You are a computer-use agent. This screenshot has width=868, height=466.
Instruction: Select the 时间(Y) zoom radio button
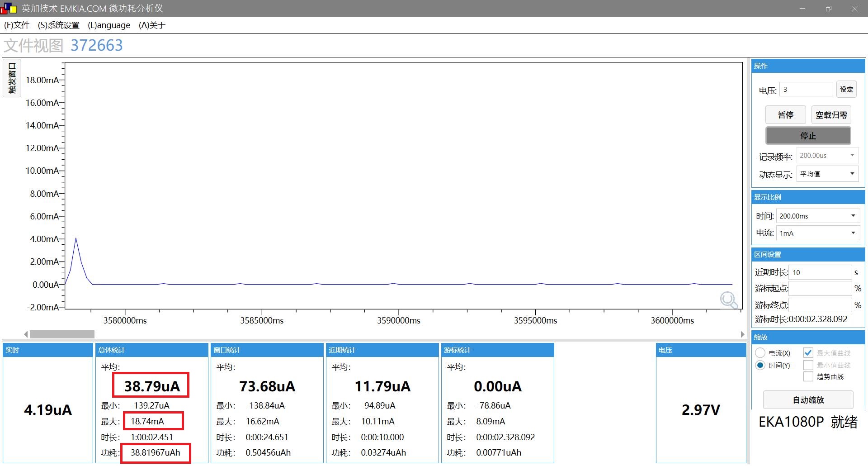760,365
